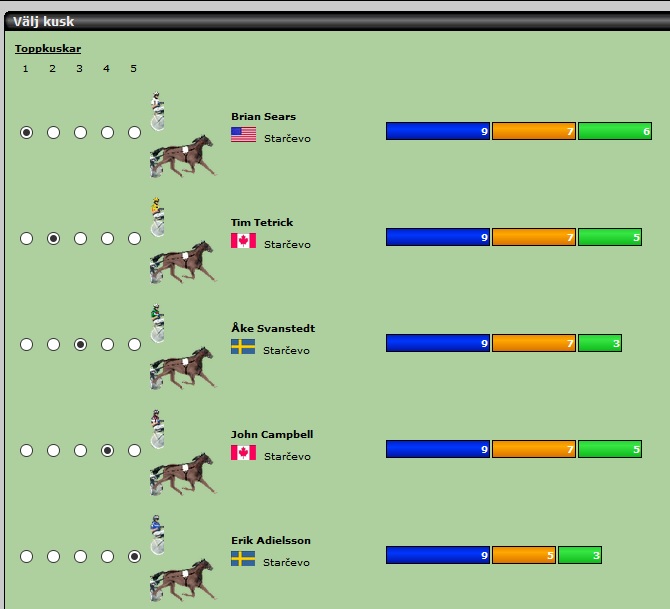Select position 3 radio for Erik Adielsson
Viewport: 670px width, 609px height.
tap(80, 556)
